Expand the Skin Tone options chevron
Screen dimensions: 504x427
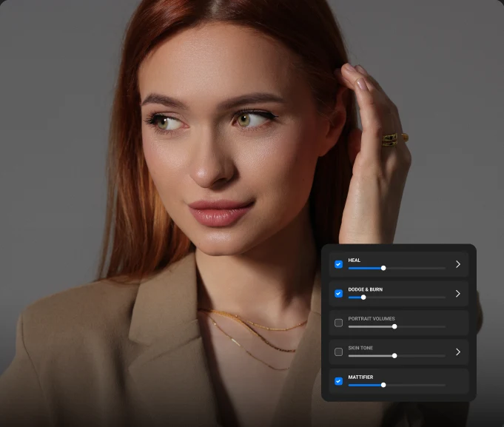pyautogui.click(x=458, y=352)
